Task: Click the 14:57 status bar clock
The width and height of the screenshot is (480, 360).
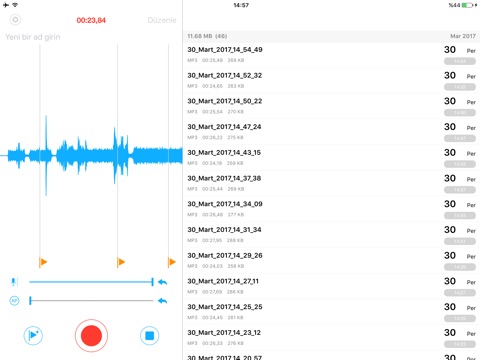Action: coord(241,5)
